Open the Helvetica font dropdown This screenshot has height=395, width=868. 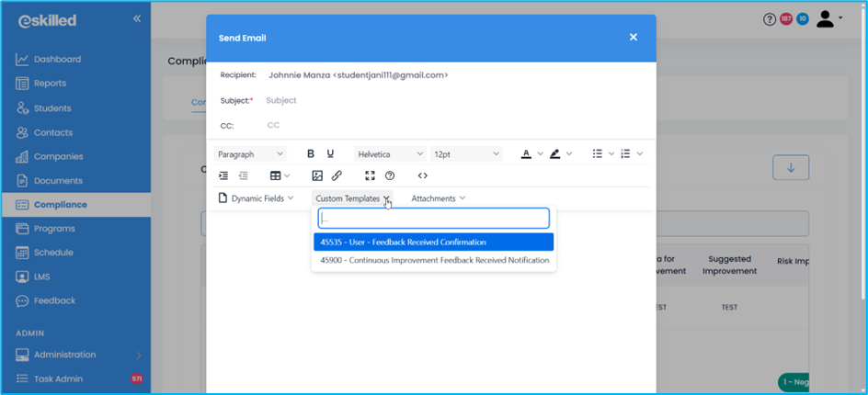pos(390,154)
